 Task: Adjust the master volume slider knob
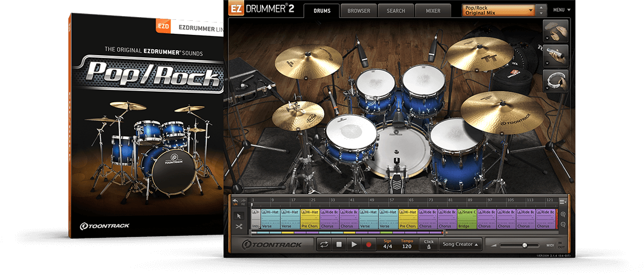(x=524, y=245)
